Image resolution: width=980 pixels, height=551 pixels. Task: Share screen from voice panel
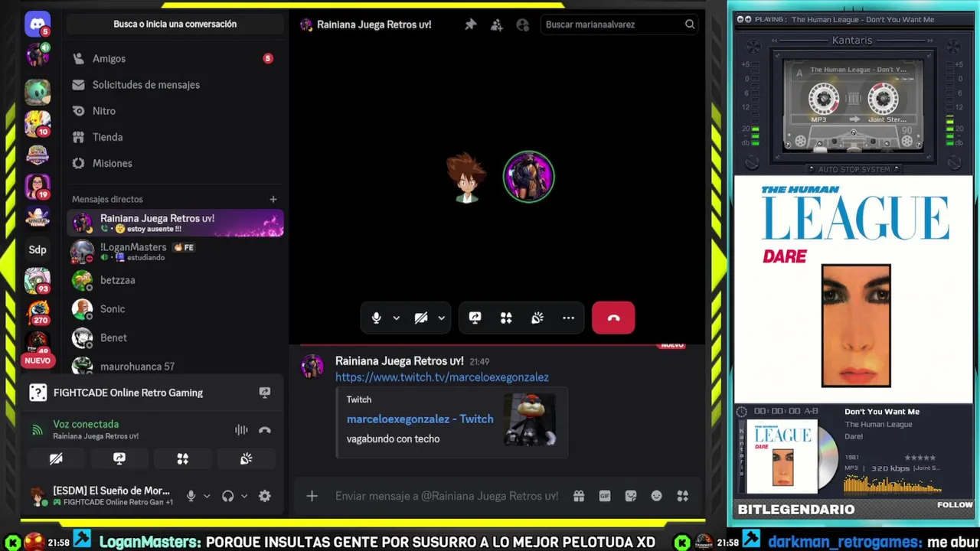tap(119, 458)
